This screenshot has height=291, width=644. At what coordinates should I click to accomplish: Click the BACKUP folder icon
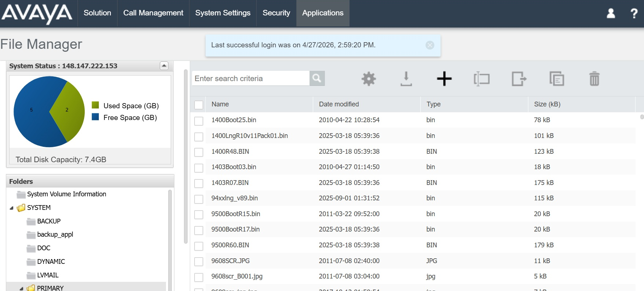click(31, 221)
